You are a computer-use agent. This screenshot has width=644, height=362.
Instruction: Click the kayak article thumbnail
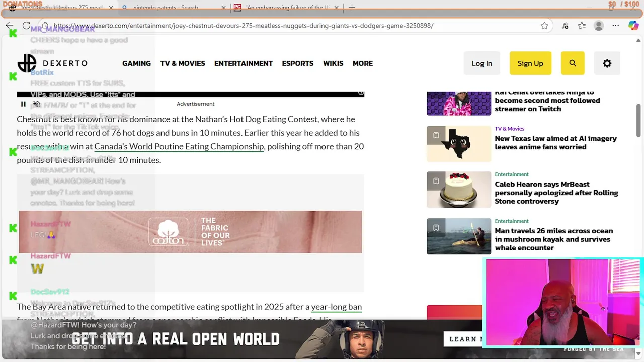pyautogui.click(x=459, y=236)
